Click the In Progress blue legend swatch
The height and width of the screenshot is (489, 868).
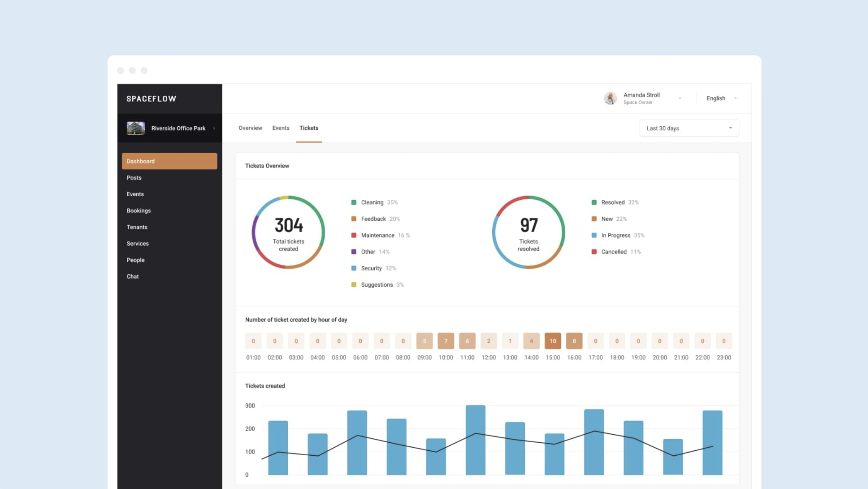tap(594, 235)
